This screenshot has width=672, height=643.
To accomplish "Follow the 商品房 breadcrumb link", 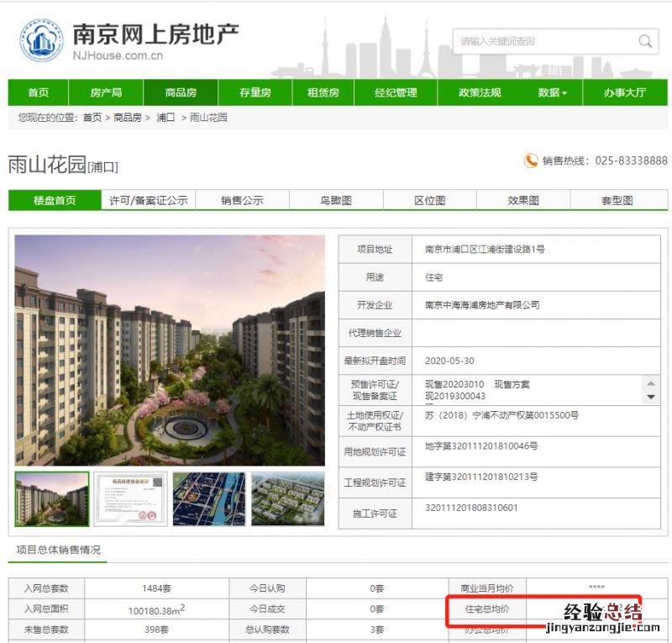I will click(128, 118).
